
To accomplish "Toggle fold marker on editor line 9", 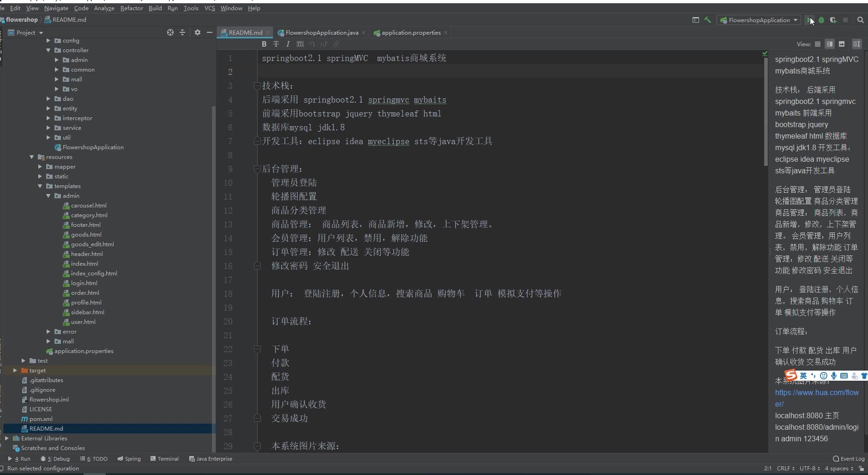I will [x=258, y=169].
